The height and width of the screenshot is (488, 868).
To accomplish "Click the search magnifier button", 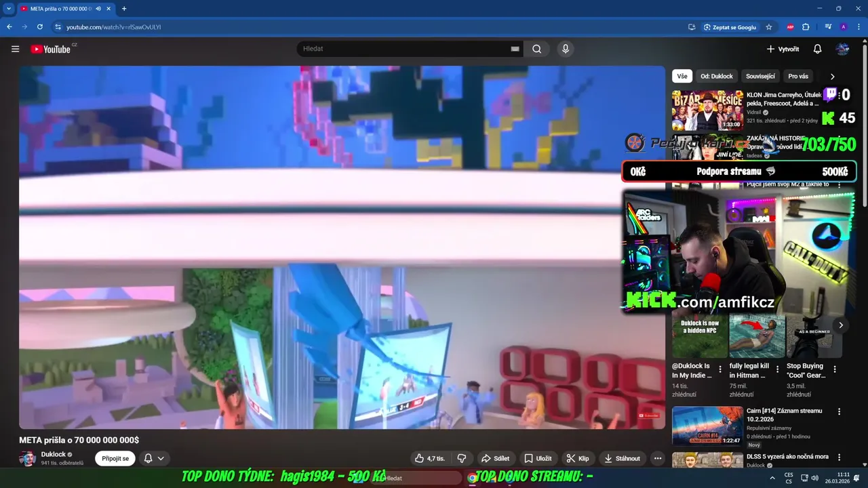I will click(536, 49).
